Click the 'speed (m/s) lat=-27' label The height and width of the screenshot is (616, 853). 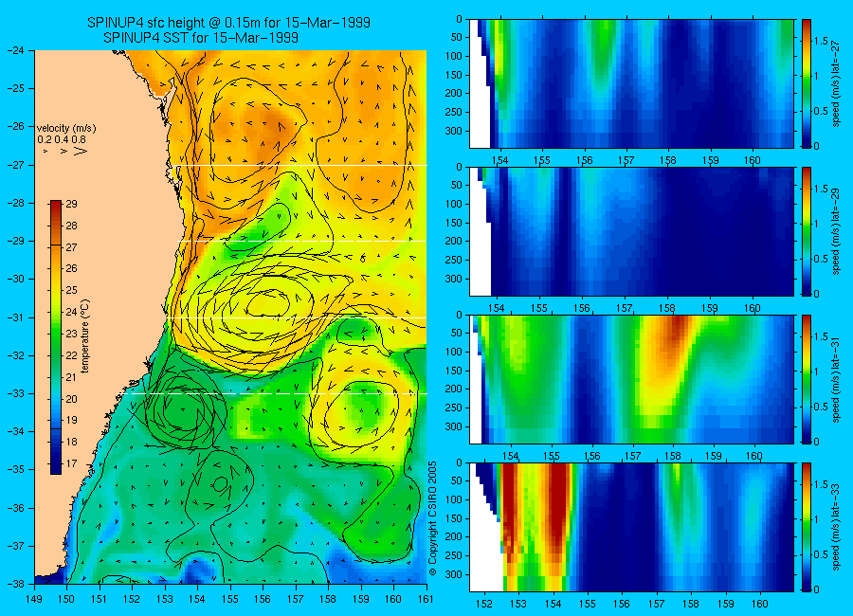[x=837, y=84]
